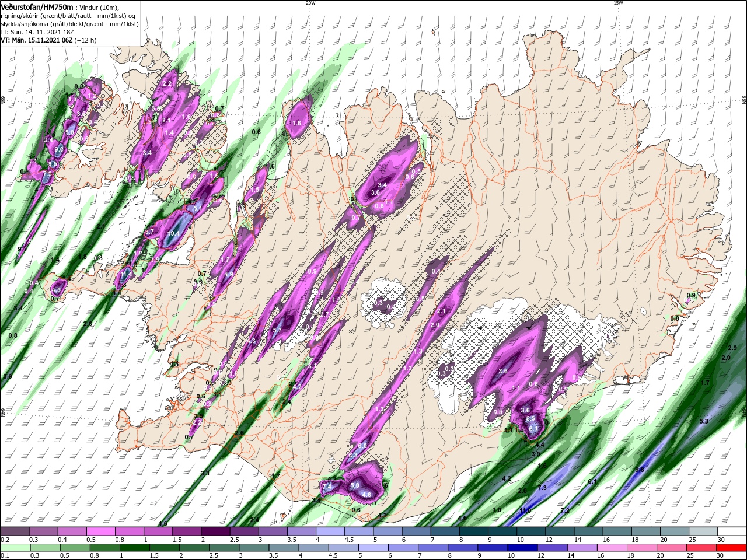Click the bright red swatch ending the rain legend
The height and width of the screenshot is (560, 747).
tap(732, 548)
